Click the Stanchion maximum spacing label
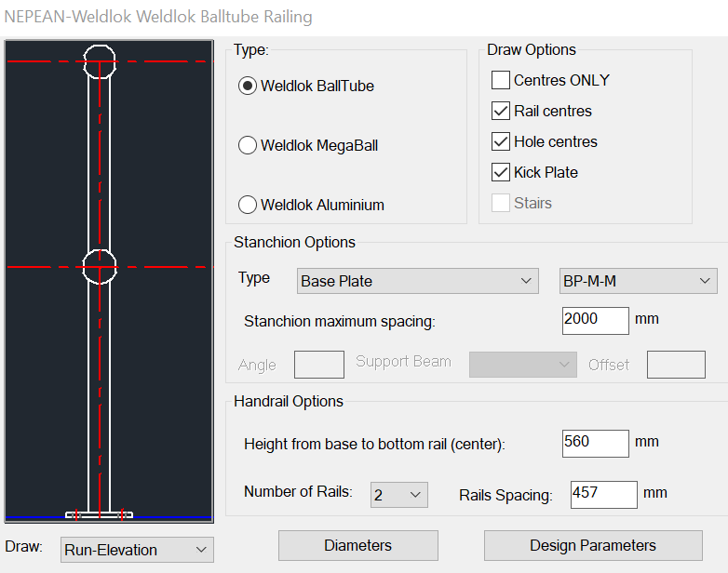This screenshot has height=573, width=728. (340, 321)
